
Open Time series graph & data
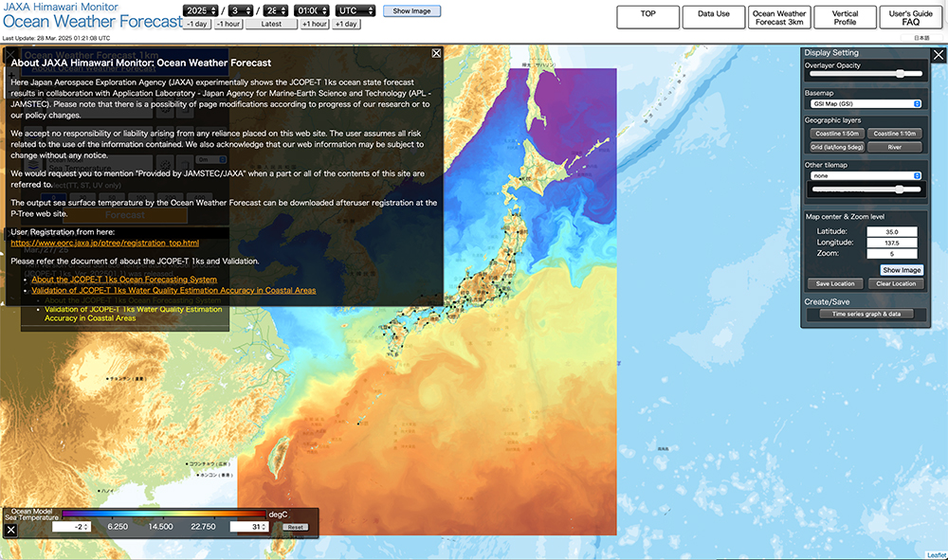(x=866, y=315)
